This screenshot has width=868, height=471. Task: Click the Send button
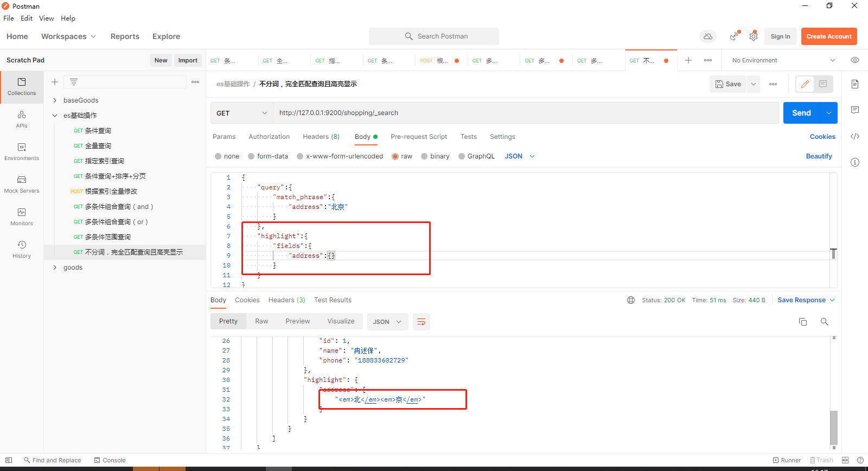[801, 113]
